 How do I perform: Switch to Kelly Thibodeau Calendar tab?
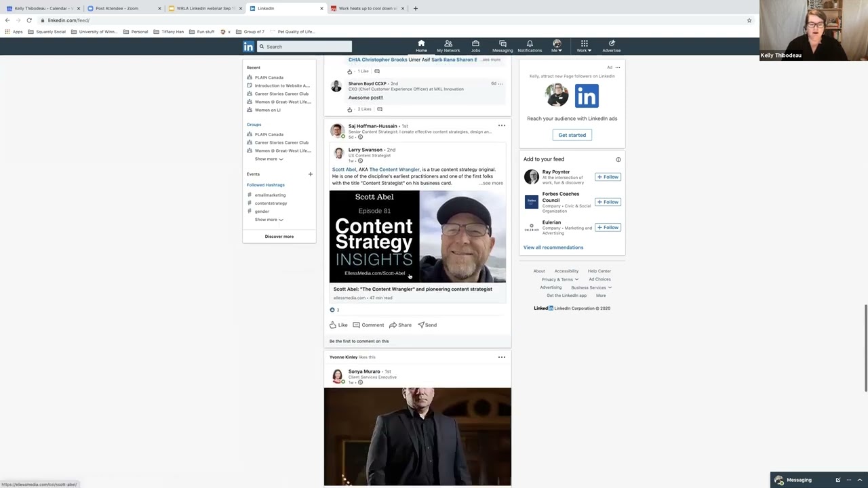(x=44, y=8)
